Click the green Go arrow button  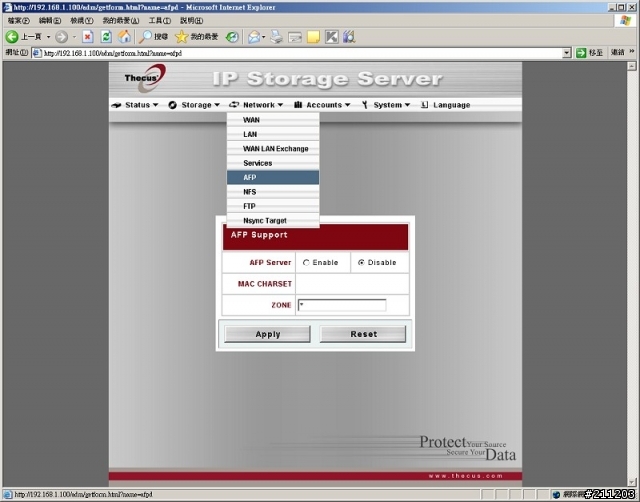[x=581, y=53]
